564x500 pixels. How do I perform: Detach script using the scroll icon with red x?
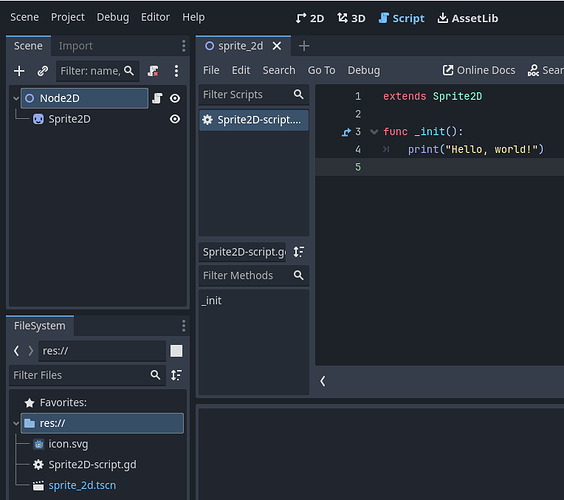tap(153, 71)
